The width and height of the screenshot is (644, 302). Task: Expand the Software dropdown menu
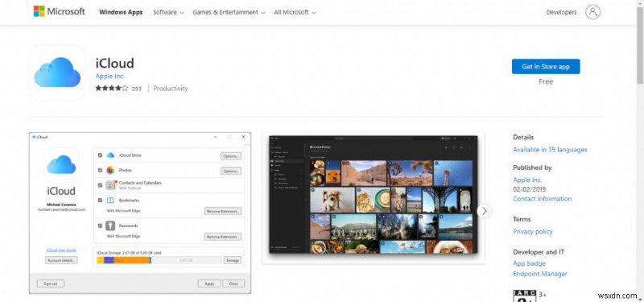tap(168, 12)
